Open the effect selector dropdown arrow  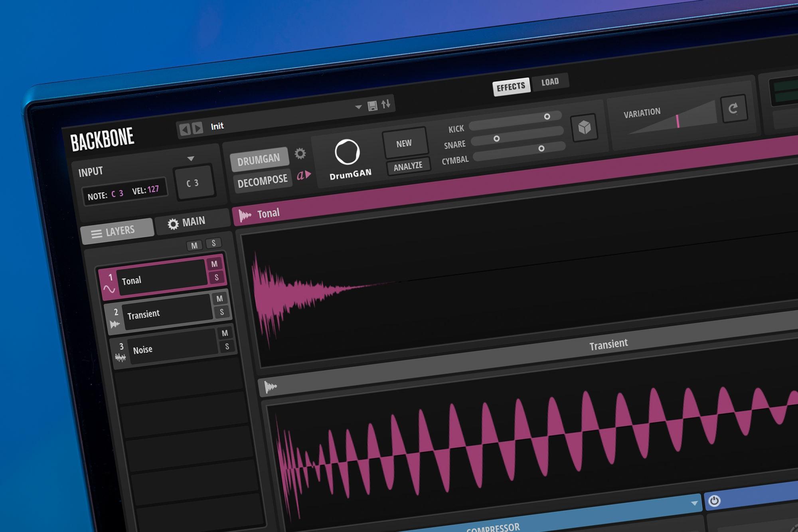(x=694, y=504)
